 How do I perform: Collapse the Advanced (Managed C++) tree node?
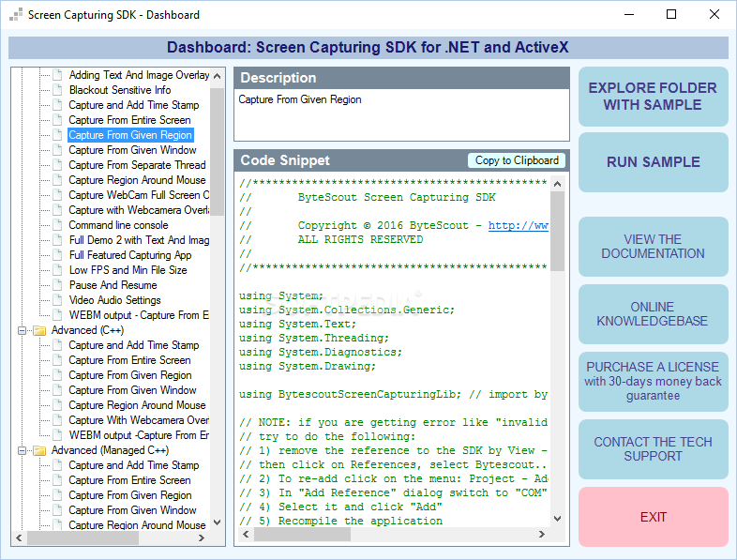point(22,450)
